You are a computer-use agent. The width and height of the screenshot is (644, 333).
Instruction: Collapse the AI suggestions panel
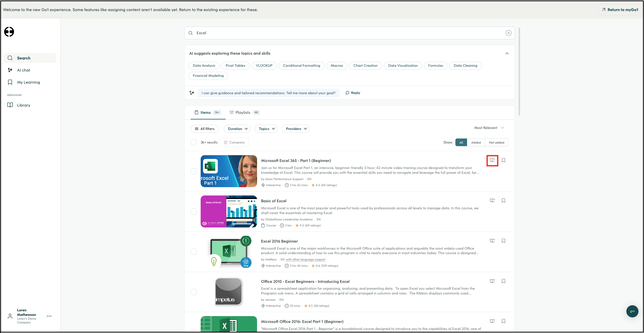tap(507, 53)
